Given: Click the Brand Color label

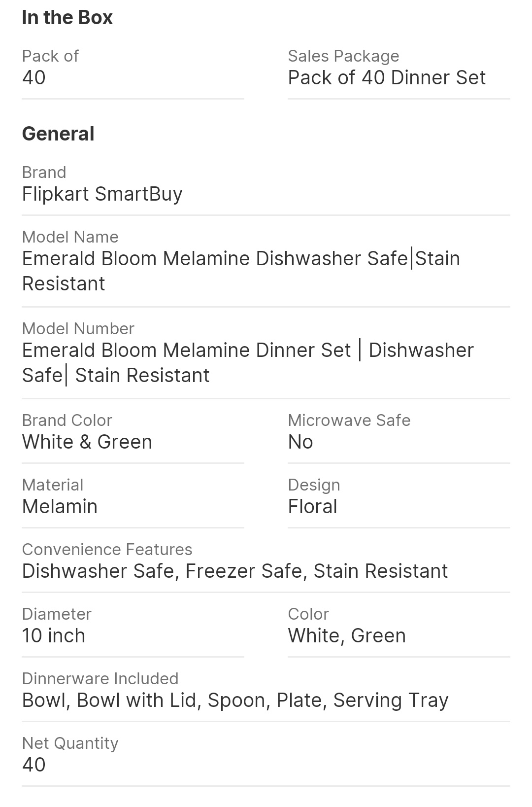Looking at the screenshot, I should (67, 421).
